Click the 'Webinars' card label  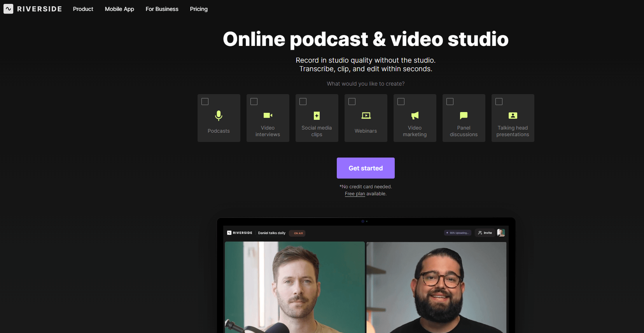366,131
